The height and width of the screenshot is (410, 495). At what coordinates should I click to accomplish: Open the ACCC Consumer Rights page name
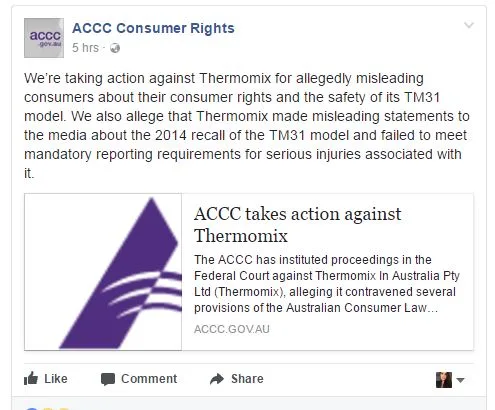[153, 28]
